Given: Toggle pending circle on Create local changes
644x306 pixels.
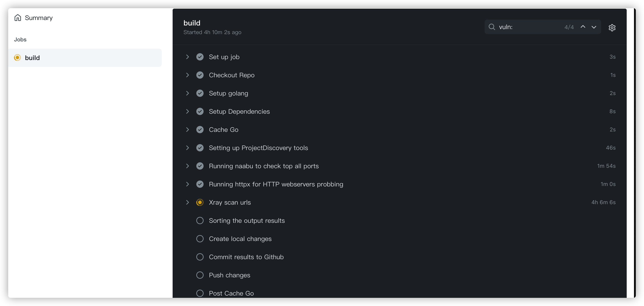Looking at the screenshot, I should pyautogui.click(x=200, y=239).
